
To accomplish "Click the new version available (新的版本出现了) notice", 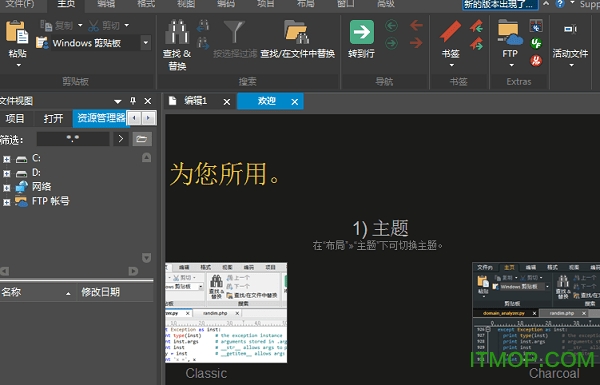I will (500, 5).
